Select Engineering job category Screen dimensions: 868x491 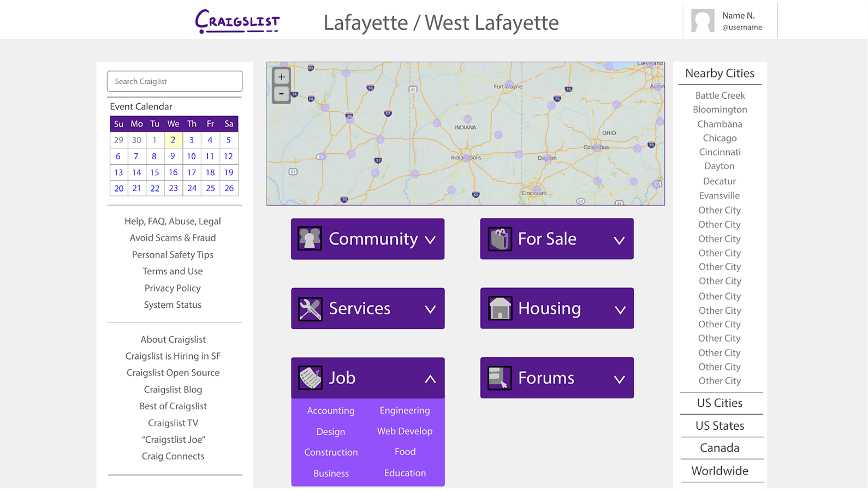pos(405,410)
